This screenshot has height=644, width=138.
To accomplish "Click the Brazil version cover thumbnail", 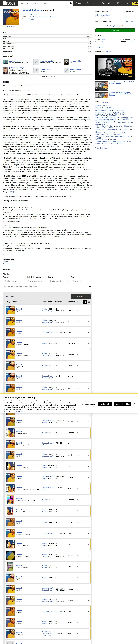I will pos(10,455).
